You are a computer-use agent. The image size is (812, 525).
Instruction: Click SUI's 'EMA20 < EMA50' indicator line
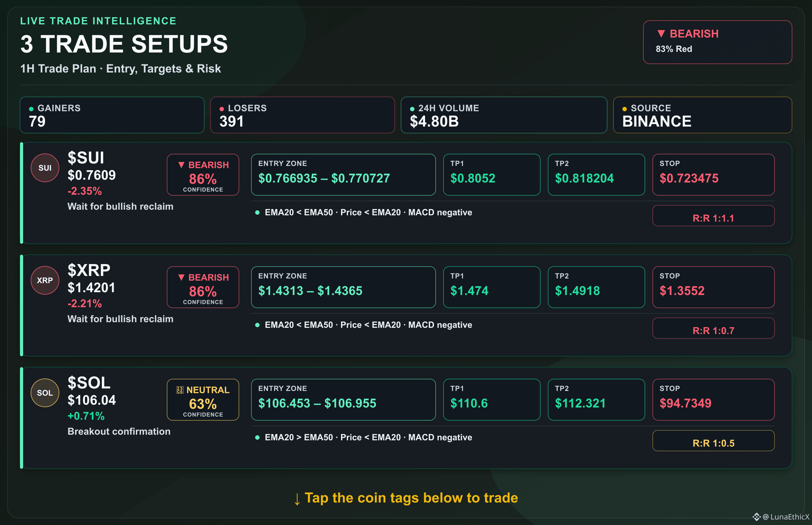click(x=368, y=212)
